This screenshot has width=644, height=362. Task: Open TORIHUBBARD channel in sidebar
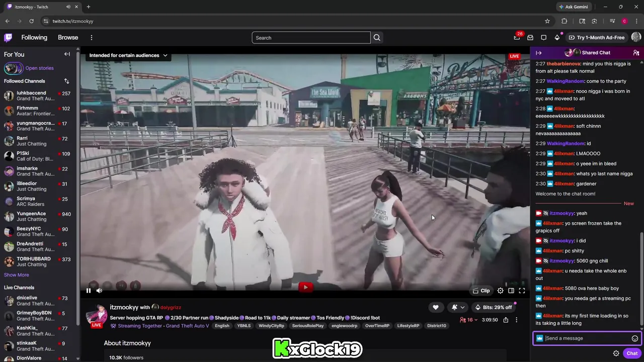[38, 261]
